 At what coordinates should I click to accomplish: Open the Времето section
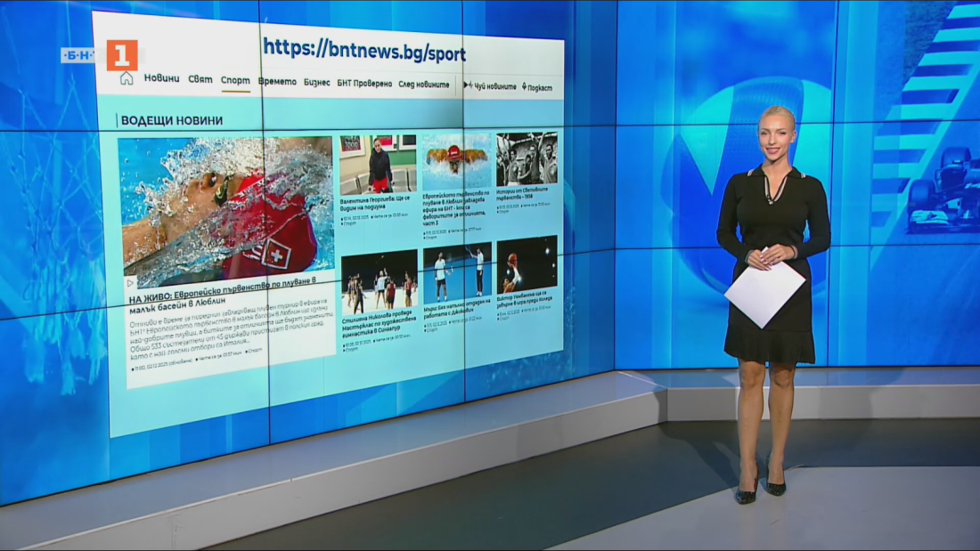pos(277,81)
